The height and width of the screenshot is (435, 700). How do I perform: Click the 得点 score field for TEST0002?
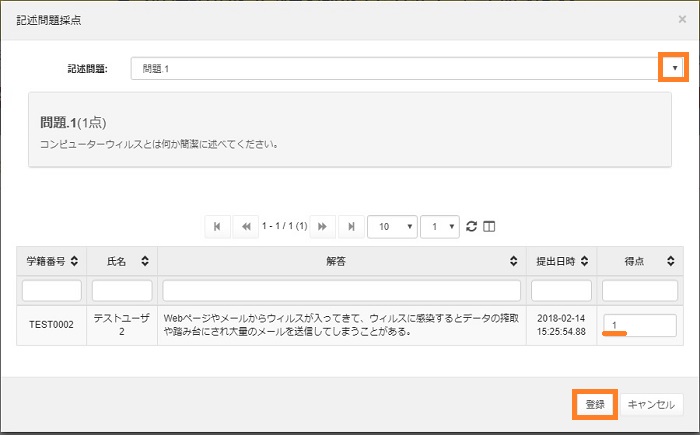(x=639, y=325)
